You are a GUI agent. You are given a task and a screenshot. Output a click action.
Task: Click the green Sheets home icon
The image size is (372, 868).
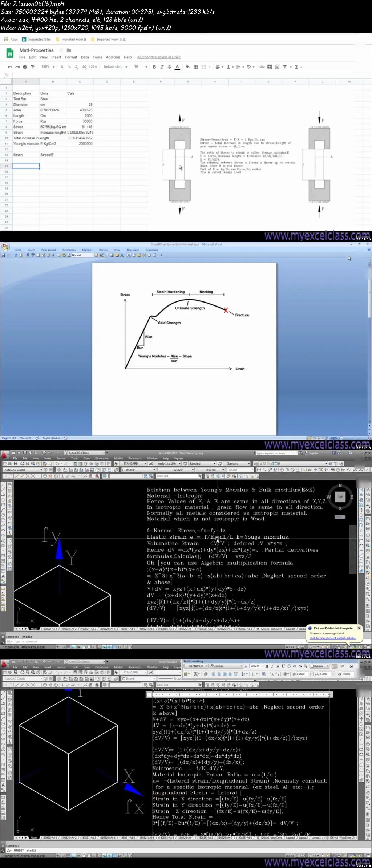pos(10,54)
